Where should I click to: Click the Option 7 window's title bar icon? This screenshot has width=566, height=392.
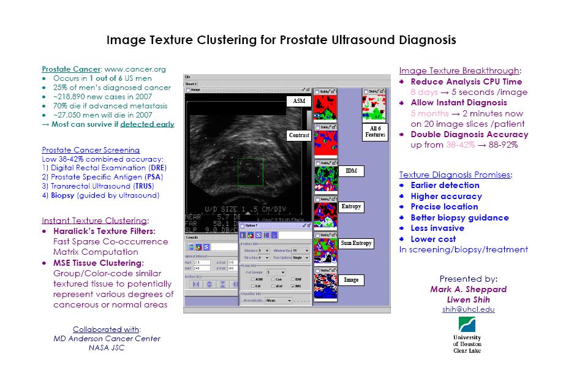[x=242, y=225]
